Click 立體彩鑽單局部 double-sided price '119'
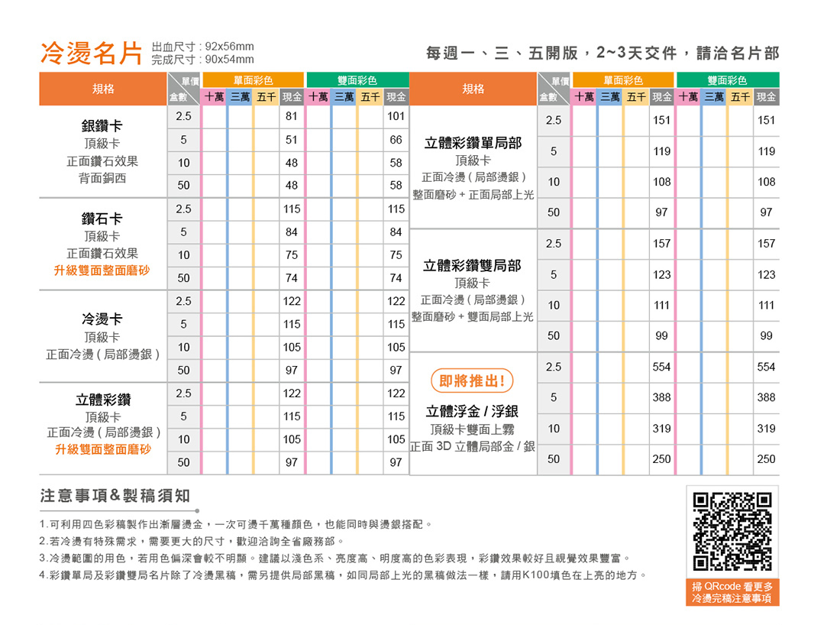The image size is (840, 625). point(766,152)
